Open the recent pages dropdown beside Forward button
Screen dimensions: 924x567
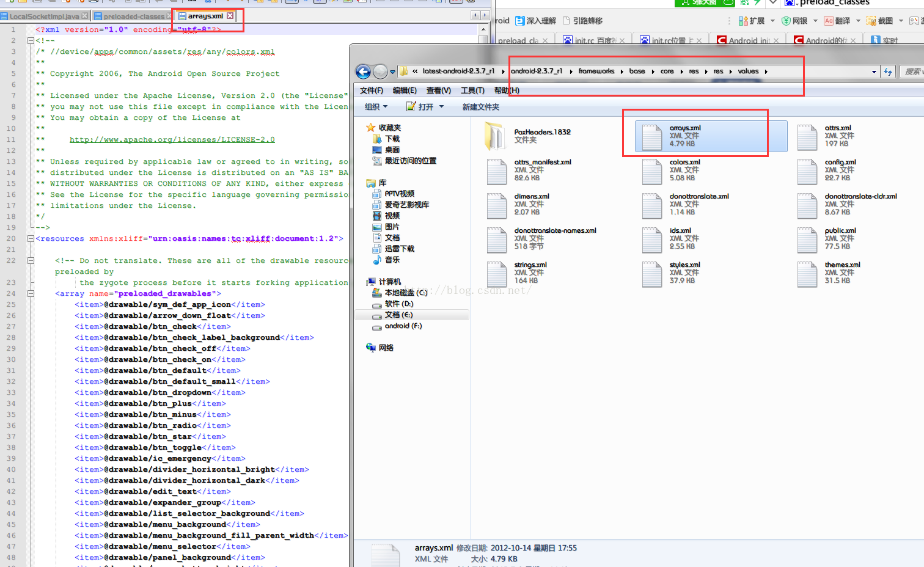click(x=392, y=71)
